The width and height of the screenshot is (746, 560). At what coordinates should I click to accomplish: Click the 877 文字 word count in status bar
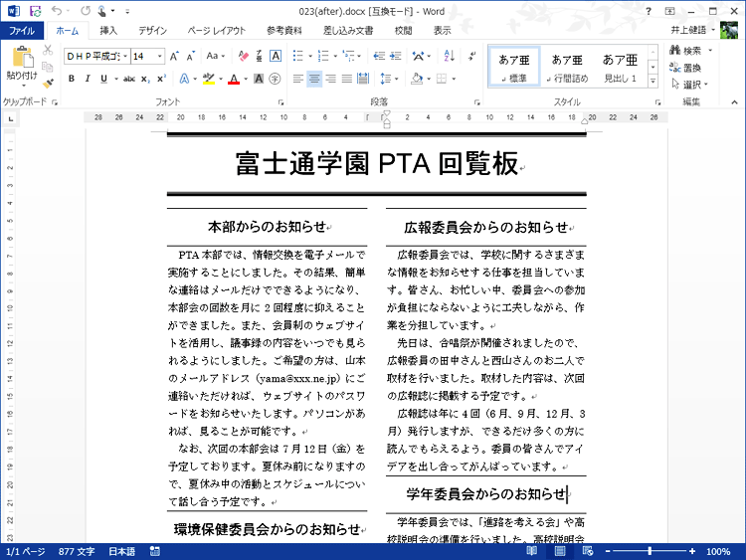click(77, 551)
